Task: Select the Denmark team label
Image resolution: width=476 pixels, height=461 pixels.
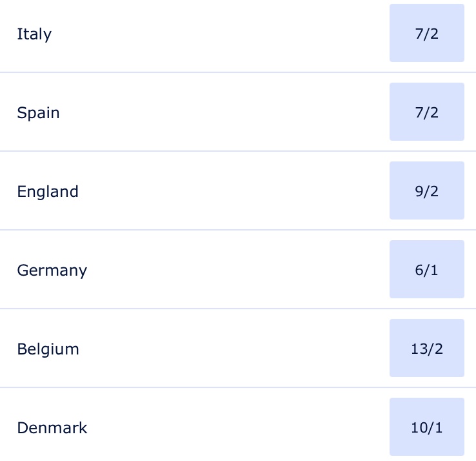Action: 52,427
